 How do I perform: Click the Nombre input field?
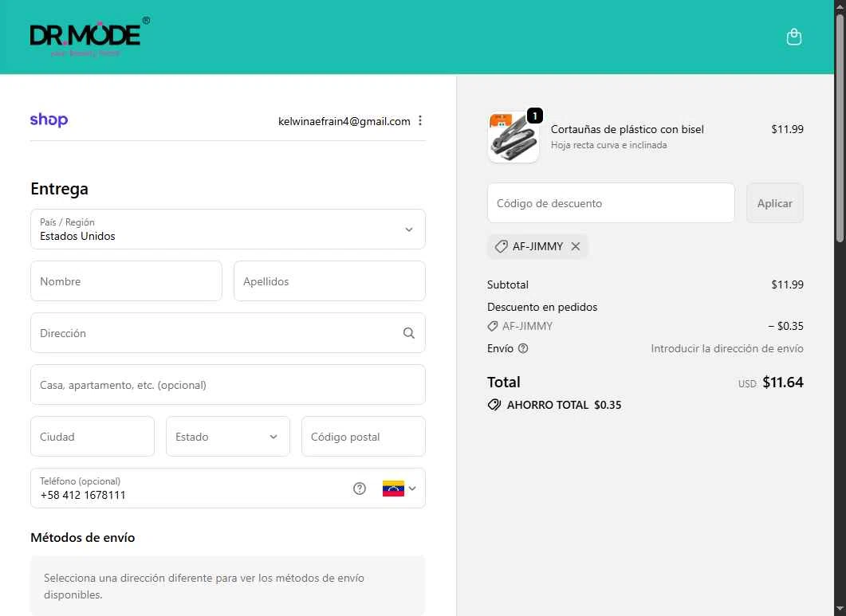point(126,281)
